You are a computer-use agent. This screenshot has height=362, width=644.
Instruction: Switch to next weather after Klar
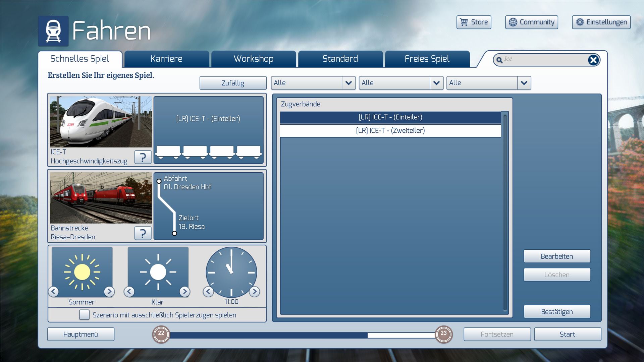[184, 292]
